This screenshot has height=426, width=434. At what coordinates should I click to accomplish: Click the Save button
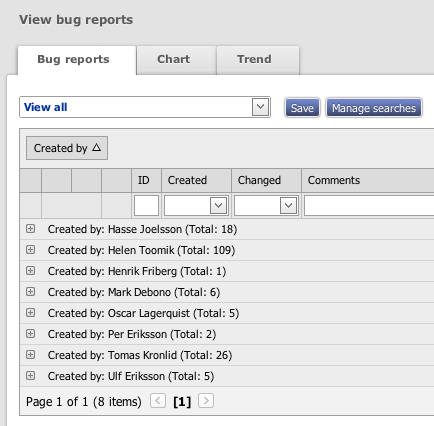pos(302,108)
